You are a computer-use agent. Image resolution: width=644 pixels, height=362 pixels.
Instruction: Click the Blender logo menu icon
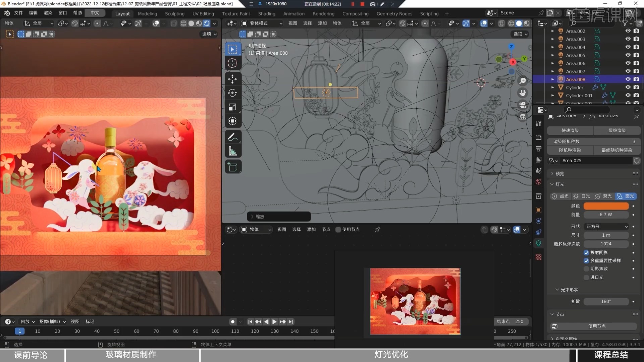(7, 13)
